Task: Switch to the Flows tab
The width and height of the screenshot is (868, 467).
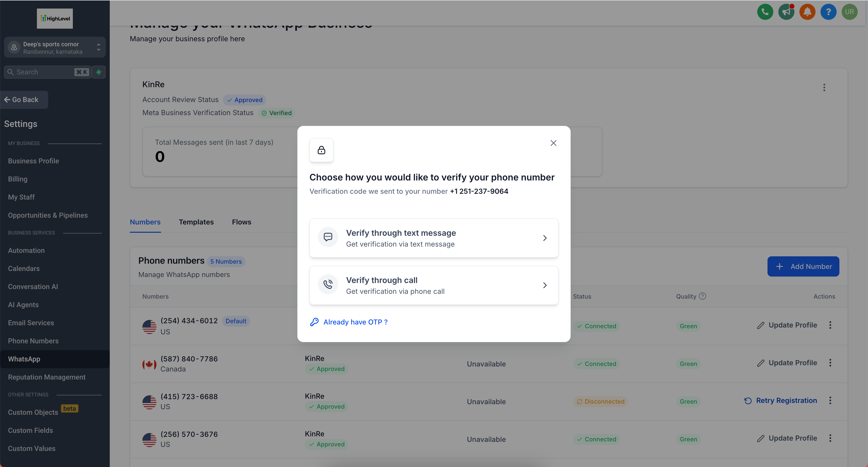Action: pos(242,222)
